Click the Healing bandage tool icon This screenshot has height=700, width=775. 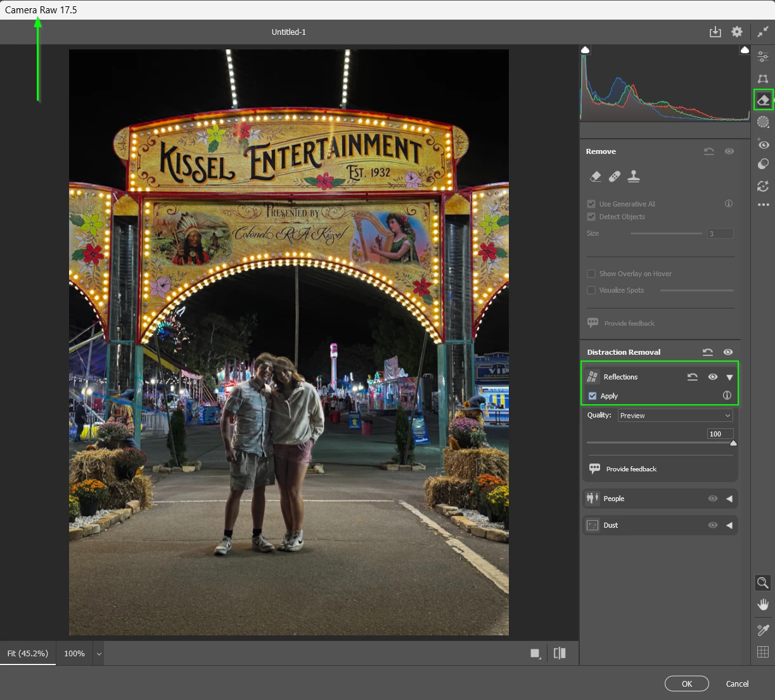point(614,177)
